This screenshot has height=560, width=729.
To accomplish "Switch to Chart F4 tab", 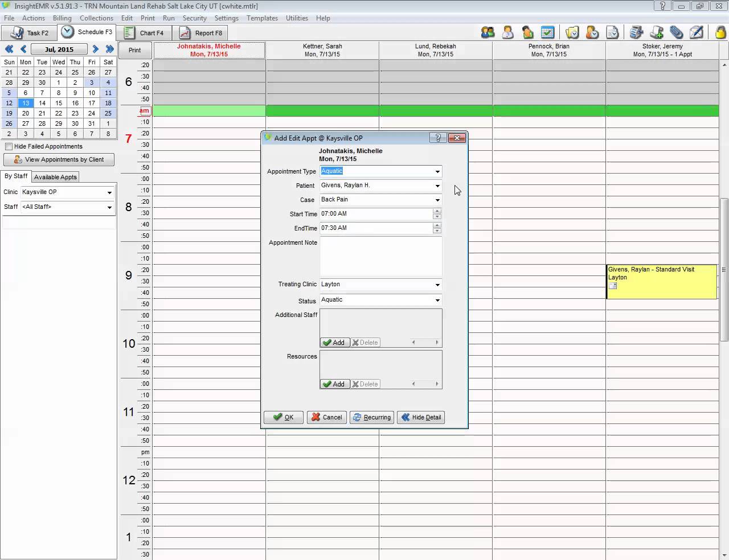I will coord(144,33).
